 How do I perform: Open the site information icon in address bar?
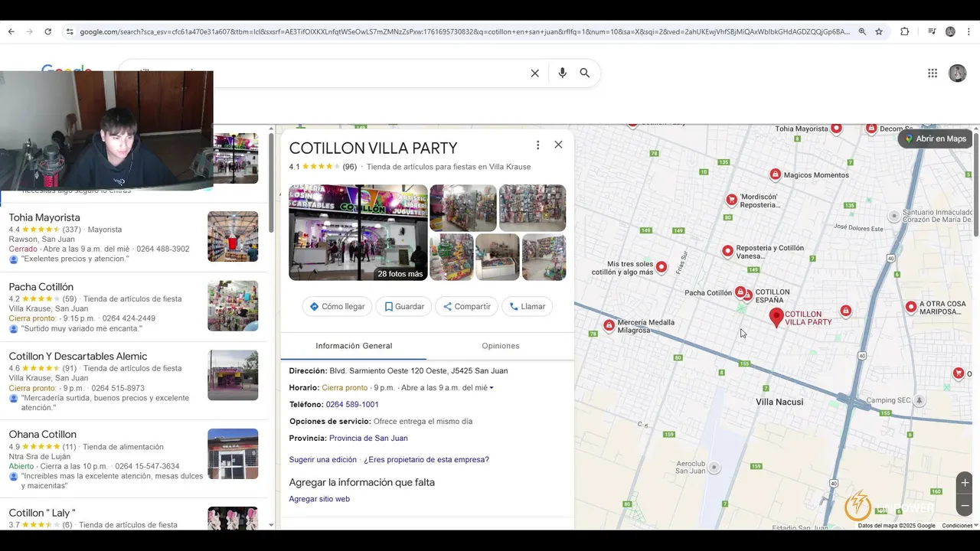click(70, 31)
